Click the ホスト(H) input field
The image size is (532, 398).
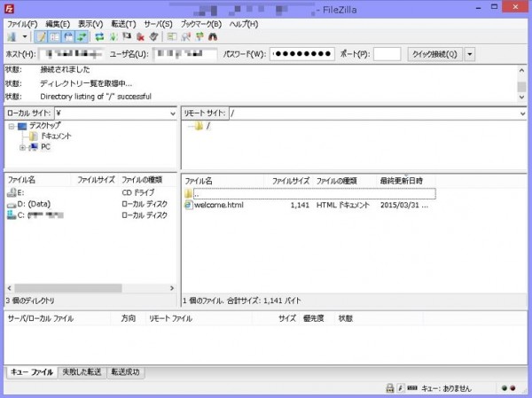pos(71,54)
